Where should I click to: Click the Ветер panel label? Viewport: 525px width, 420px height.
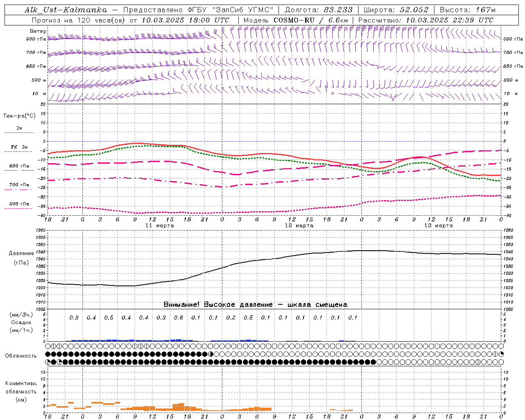38,31
